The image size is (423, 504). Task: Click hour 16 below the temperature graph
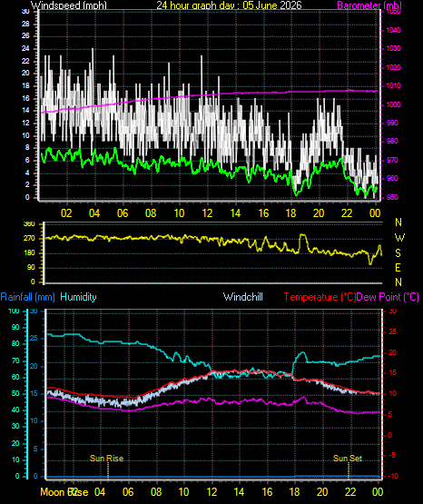267,492
